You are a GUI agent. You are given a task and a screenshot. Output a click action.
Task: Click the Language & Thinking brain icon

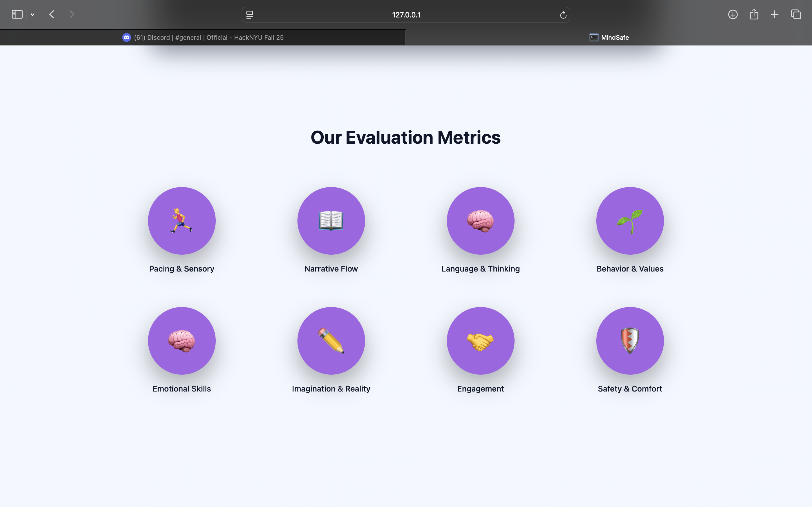coord(480,221)
